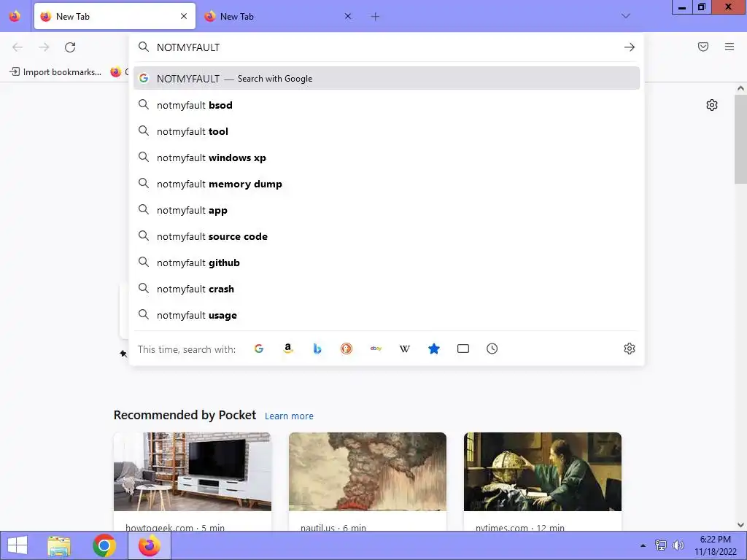Viewport: 747px width, 560px height.
Task: Open the Windows Start menu
Action: (18, 545)
